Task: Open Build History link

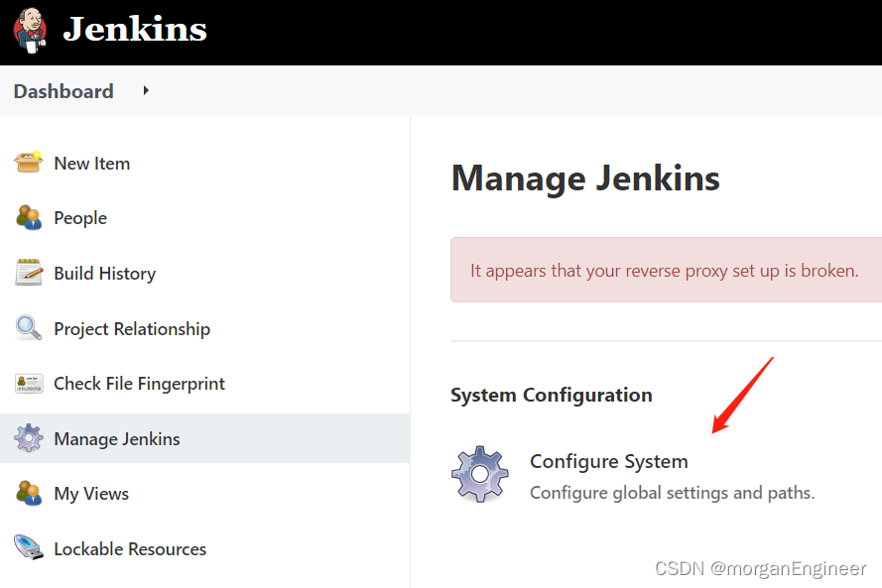Action: (104, 274)
